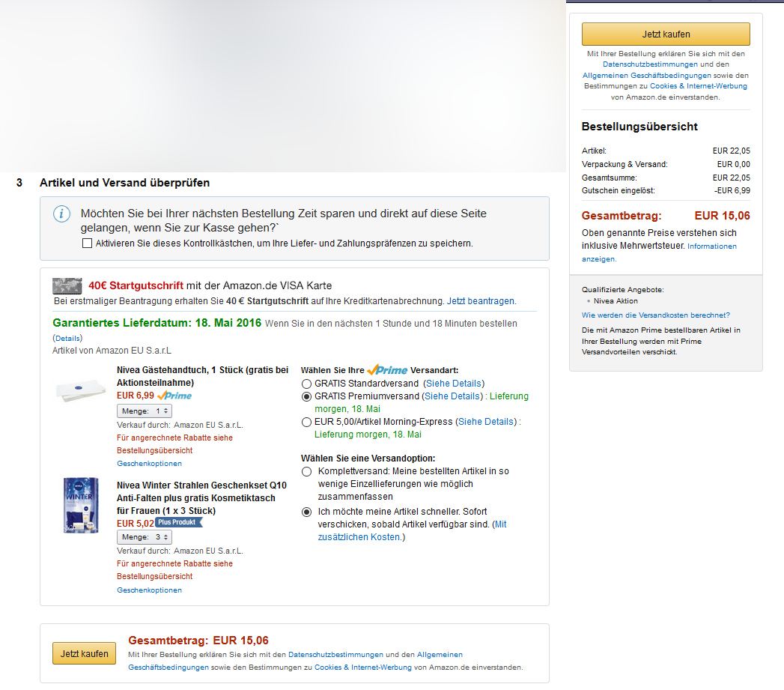Open Jetzt beantragen link for VISA card
This screenshot has height=690, width=784.
coord(481,301)
